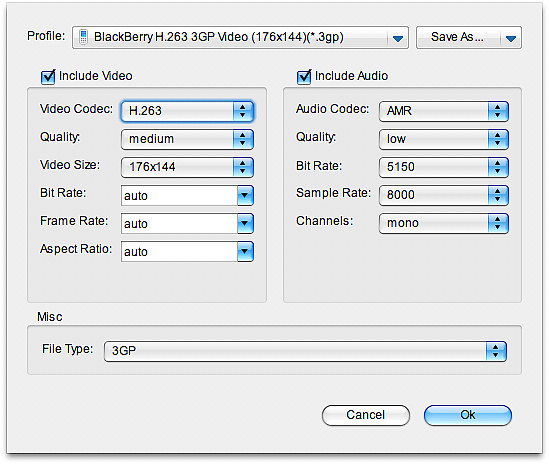549x464 pixels.
Task: Open the Video Codec H.263 selector
Action: [x=187, y=111]
